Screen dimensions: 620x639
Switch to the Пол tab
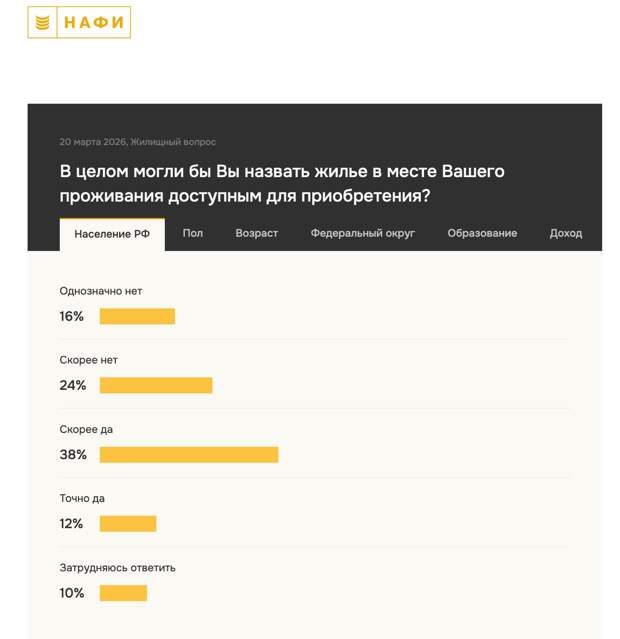click(x=193, y=233)
